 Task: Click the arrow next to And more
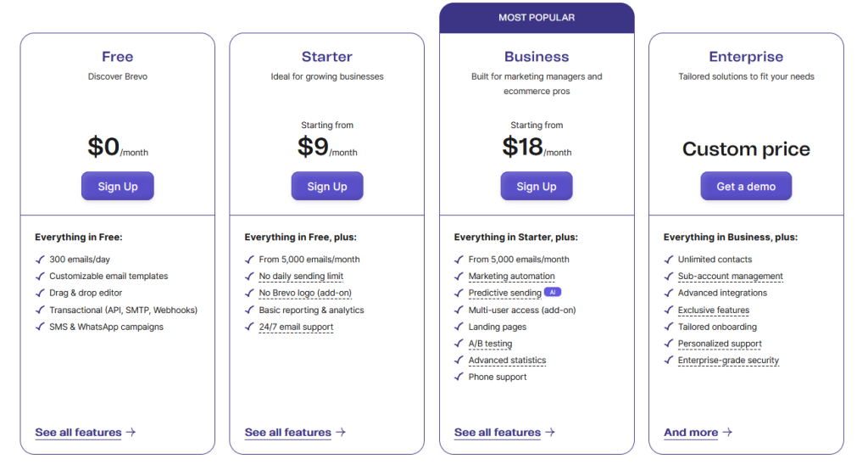pyautogui.click(x=727, y=433)
